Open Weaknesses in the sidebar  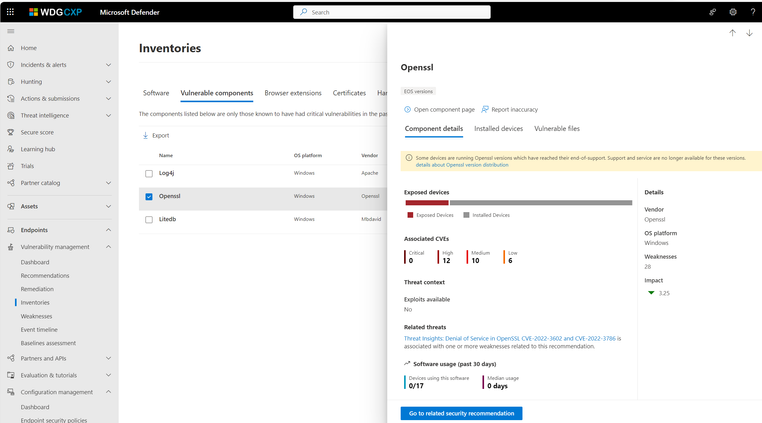coord(36,316)
